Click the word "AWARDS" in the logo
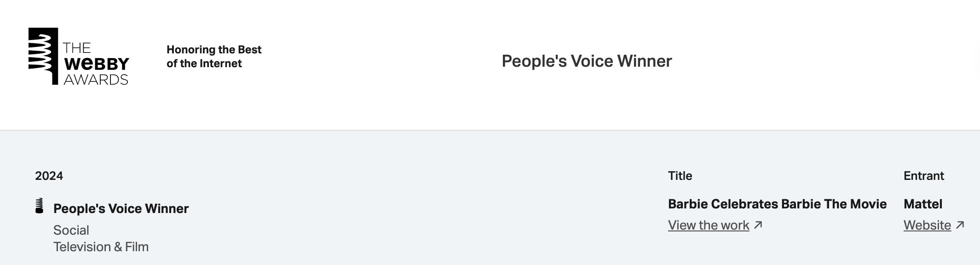Image resolution: width=980 pixels, height=265 pixels. coord(96,80)
